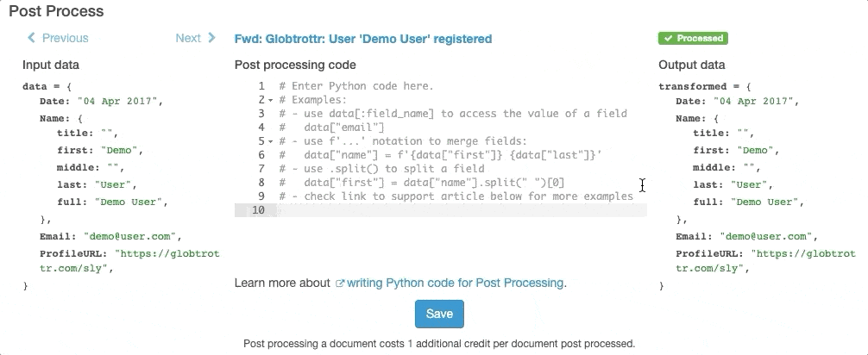Click the 'data["name"].split' code line

(421, 183)
